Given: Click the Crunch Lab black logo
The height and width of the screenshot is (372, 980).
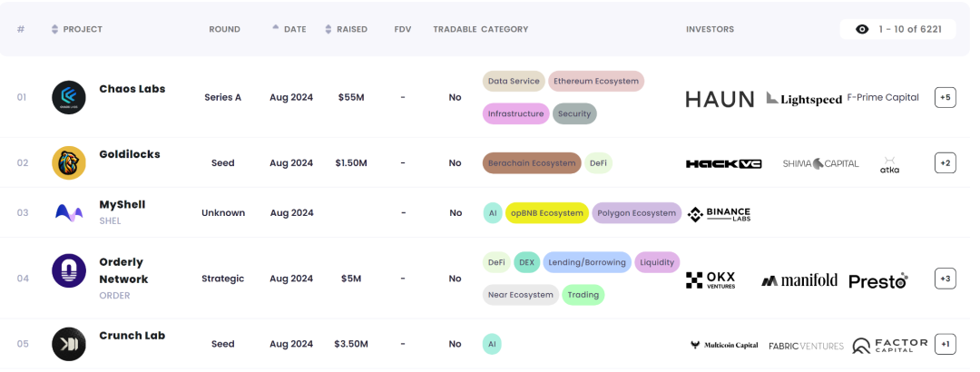Looking at the screenshot, I should [69, 344].
